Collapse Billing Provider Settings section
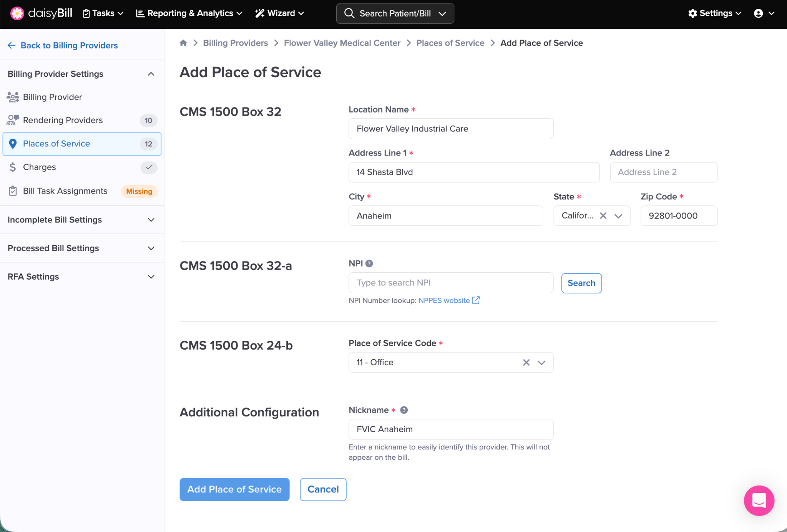Viewport: 787px width, 532px height. pos(151,74)
